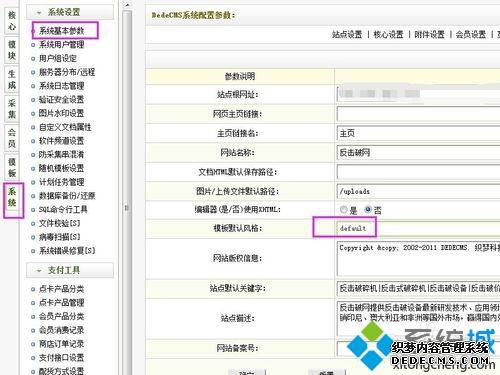The height and width of the screenshot is (375, 500).
Task: Collapse the 系统设置 section header
Action: coord(70,13)
